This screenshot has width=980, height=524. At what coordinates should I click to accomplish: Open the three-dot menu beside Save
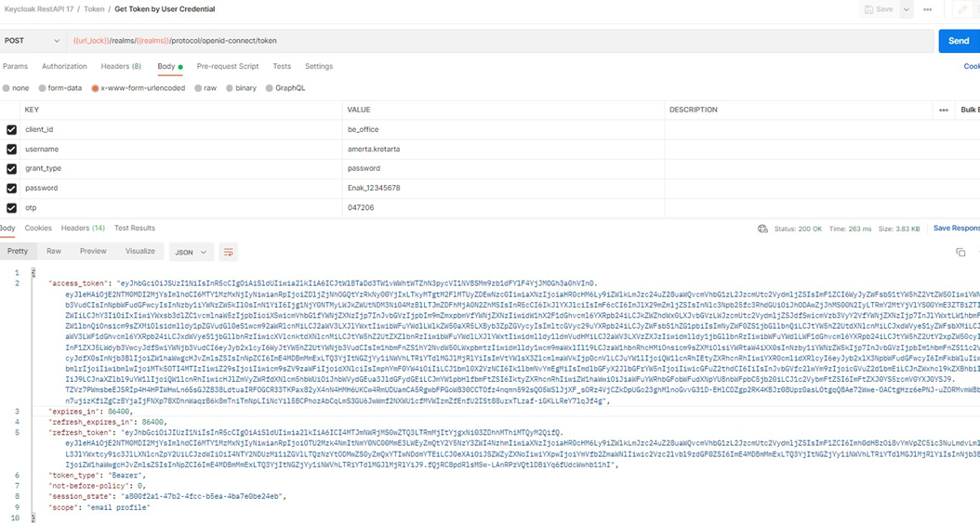coord(928,9)
